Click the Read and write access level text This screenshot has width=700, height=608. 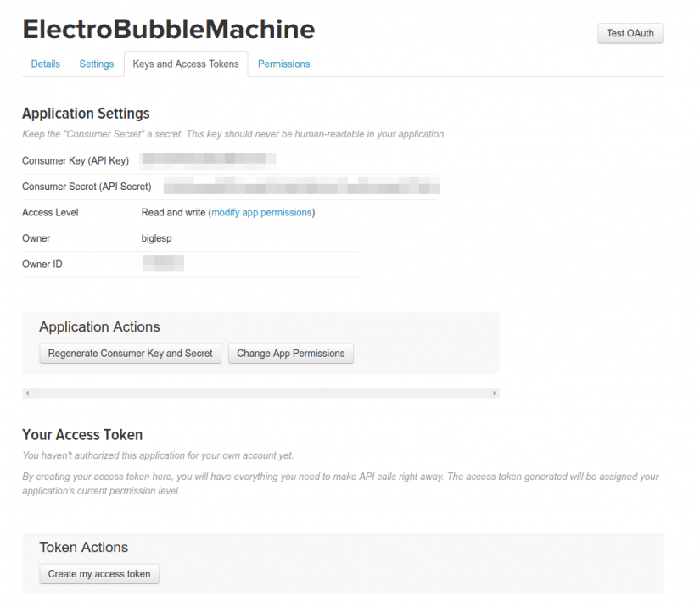[173, 213]
